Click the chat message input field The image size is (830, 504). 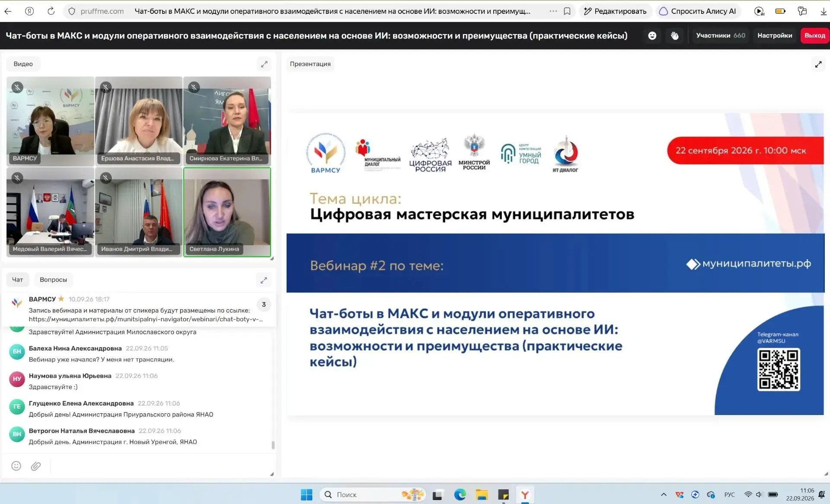click(159, 466)
